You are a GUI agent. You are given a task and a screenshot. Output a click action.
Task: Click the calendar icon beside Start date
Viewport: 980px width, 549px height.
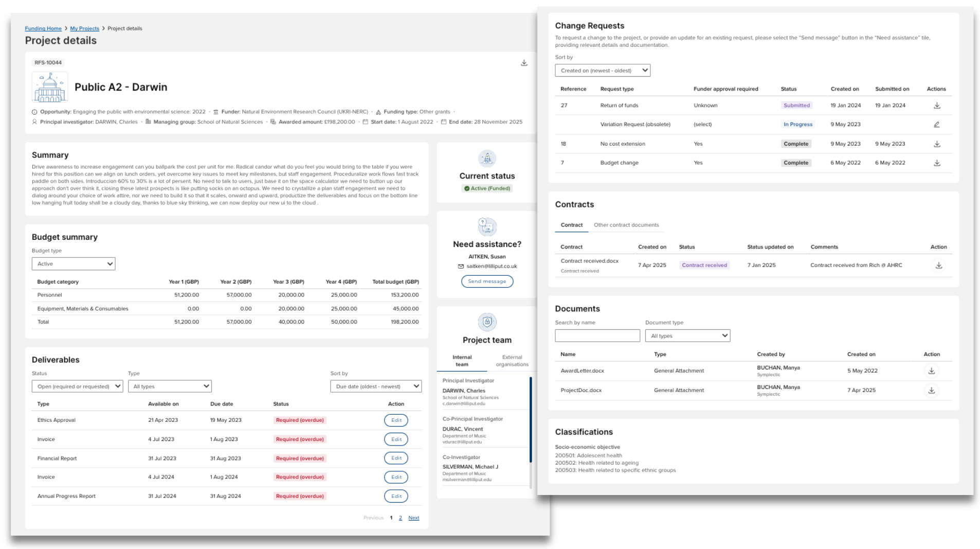pyautogui.click(x=365, y=122)
